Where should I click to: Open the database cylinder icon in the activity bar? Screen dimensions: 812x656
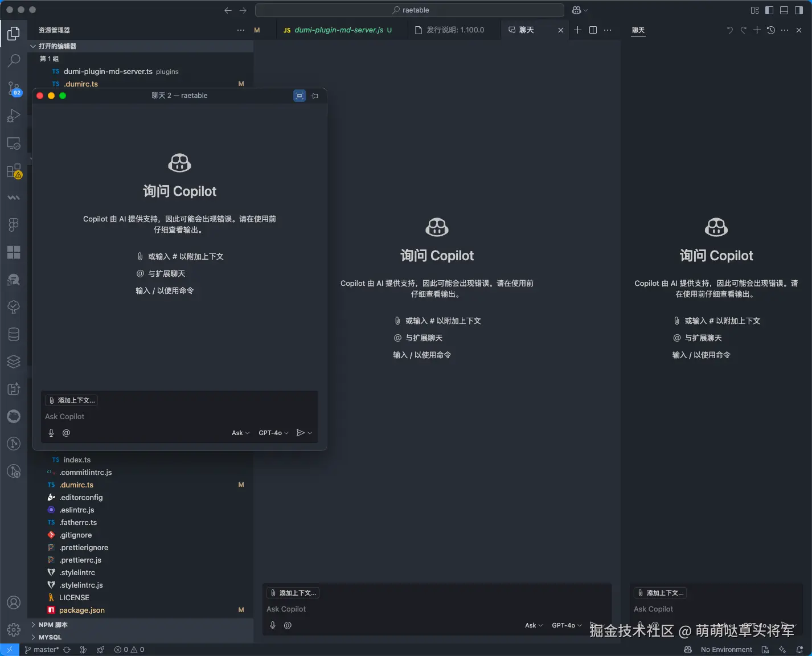pyautogui.click(x=14, y=334)
